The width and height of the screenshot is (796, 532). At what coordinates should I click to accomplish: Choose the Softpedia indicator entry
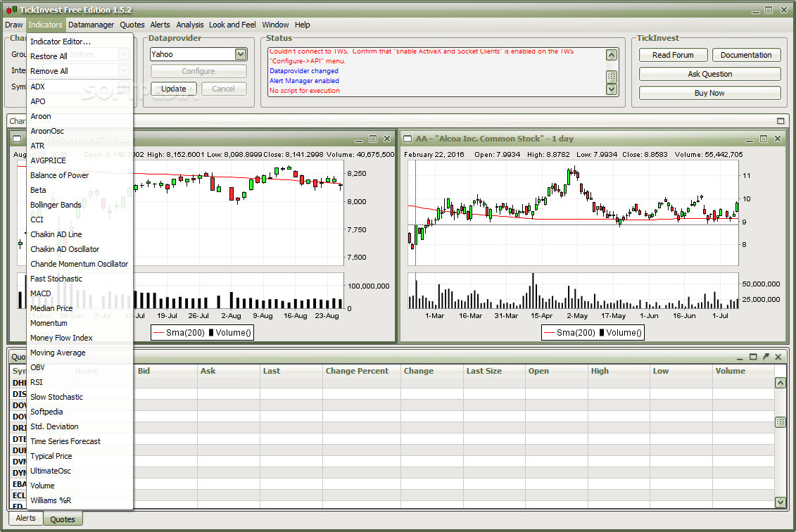(x=80, y=412)
